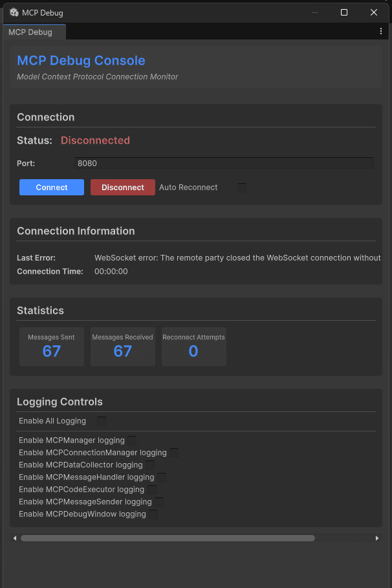Enable MCPManager logging checkbox

(132, 441)
